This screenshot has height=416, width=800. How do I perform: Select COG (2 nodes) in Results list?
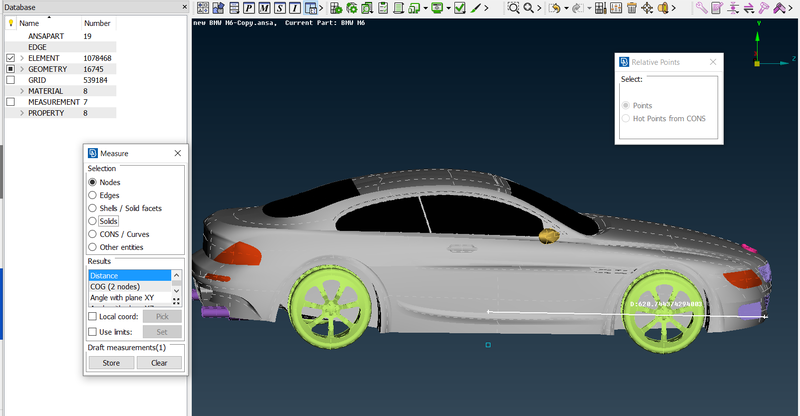[130, 286]
